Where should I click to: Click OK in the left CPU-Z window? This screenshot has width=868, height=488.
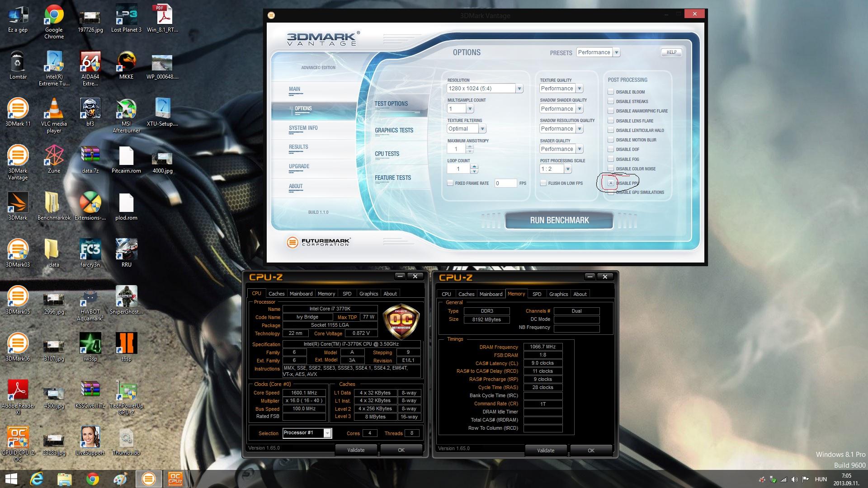tap(401, 450)
